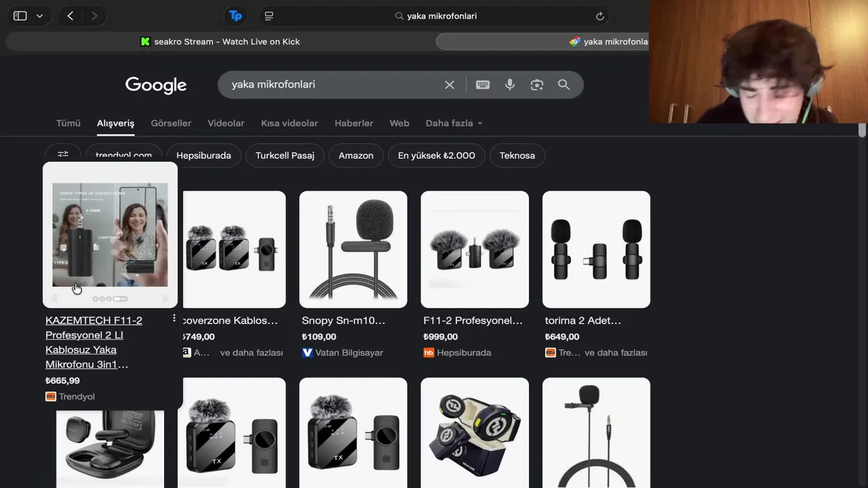Filter by Turkcell Pasaj chip
This screenshot has height=488, width=868.
(x=285, y=155)
